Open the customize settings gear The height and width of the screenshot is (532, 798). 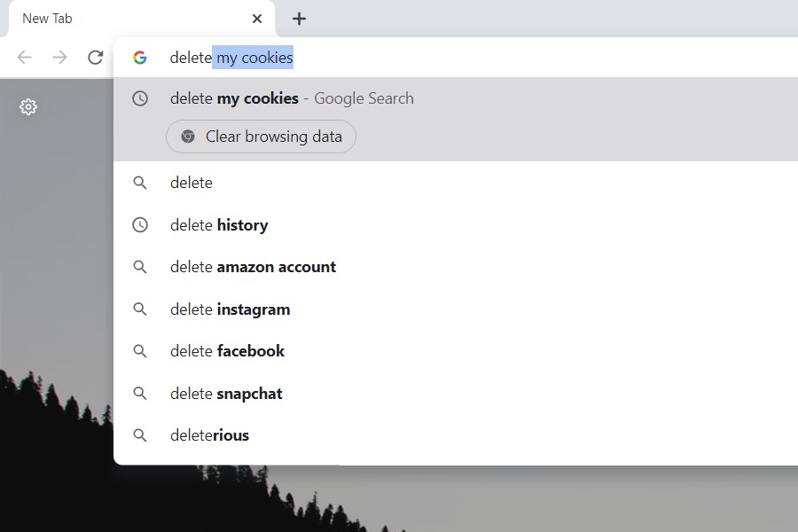pyautogui.click(x=28, y=107)
